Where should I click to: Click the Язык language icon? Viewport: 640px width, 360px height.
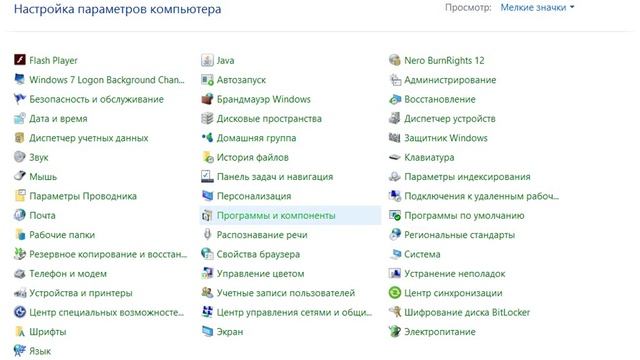coord(20,351)
